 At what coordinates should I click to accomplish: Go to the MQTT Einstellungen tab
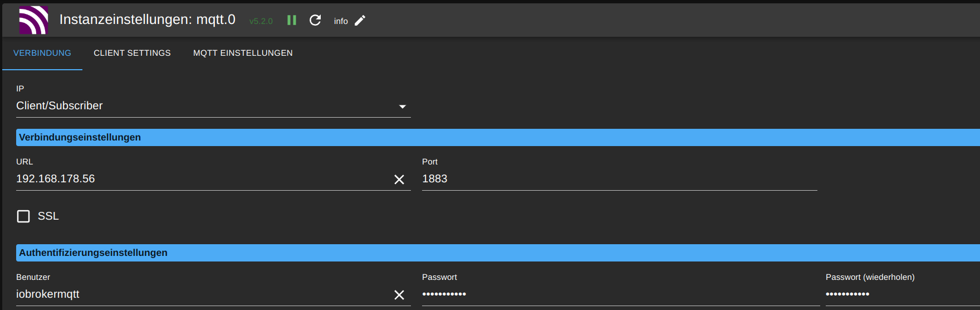click(x=243, y=53)
